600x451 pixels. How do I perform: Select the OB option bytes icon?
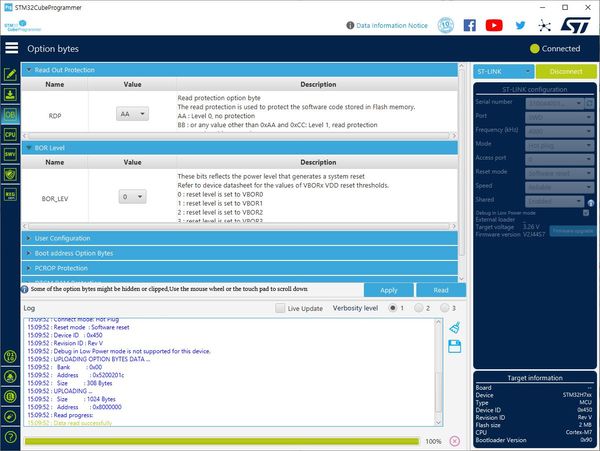pos(10,114)
